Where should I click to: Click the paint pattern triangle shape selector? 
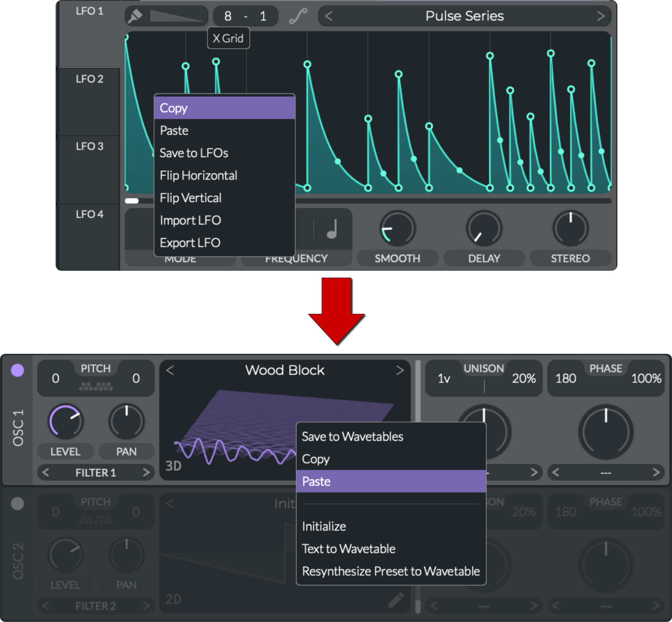tap(177, 16)
